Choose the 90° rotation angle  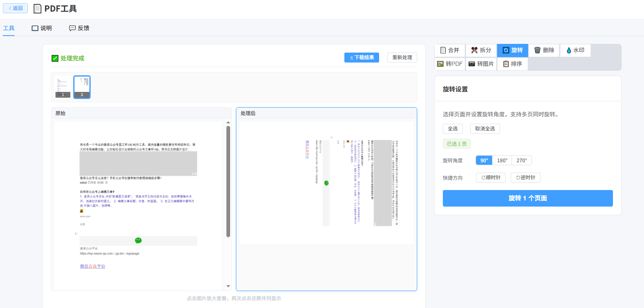[x=484, y=160]
